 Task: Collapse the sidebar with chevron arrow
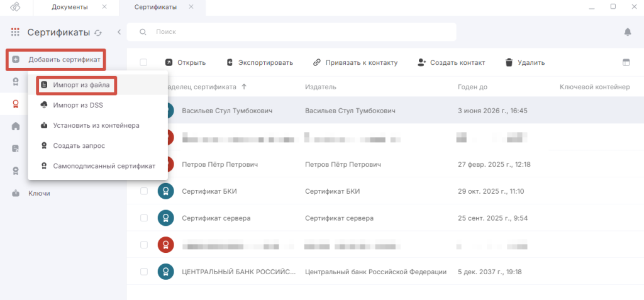119,31
